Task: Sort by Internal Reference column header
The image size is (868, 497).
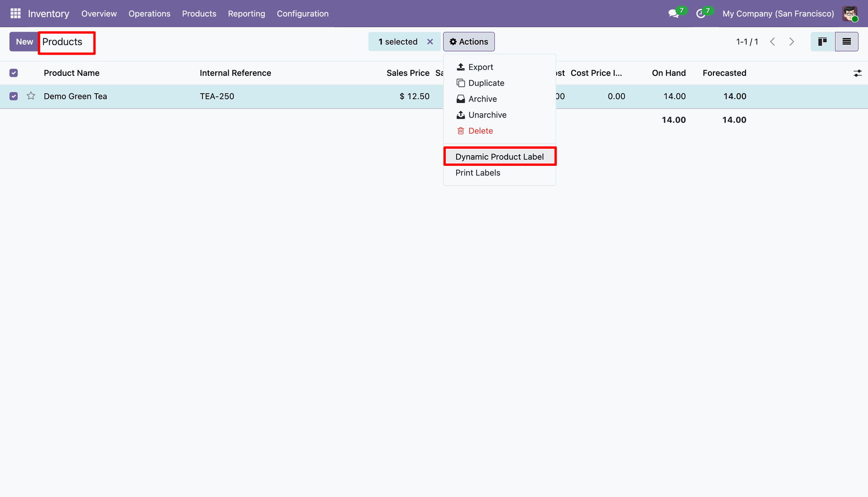Action: [235, 73]
